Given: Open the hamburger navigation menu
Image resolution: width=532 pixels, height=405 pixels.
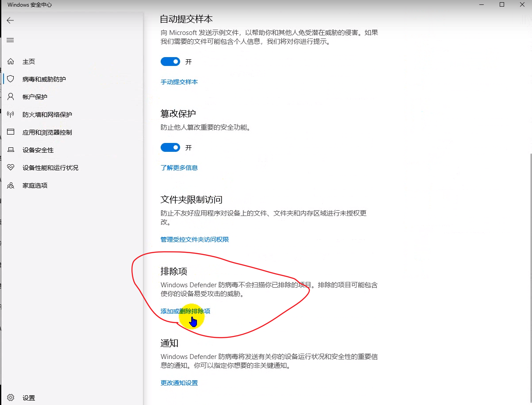Looking at the screenshot, I should click(10, 40).
